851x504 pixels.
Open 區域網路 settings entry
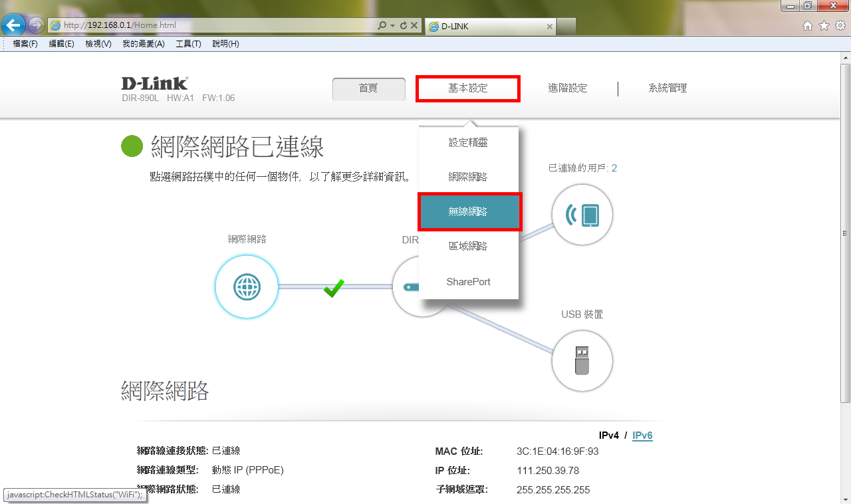click(x=468, y=246)
